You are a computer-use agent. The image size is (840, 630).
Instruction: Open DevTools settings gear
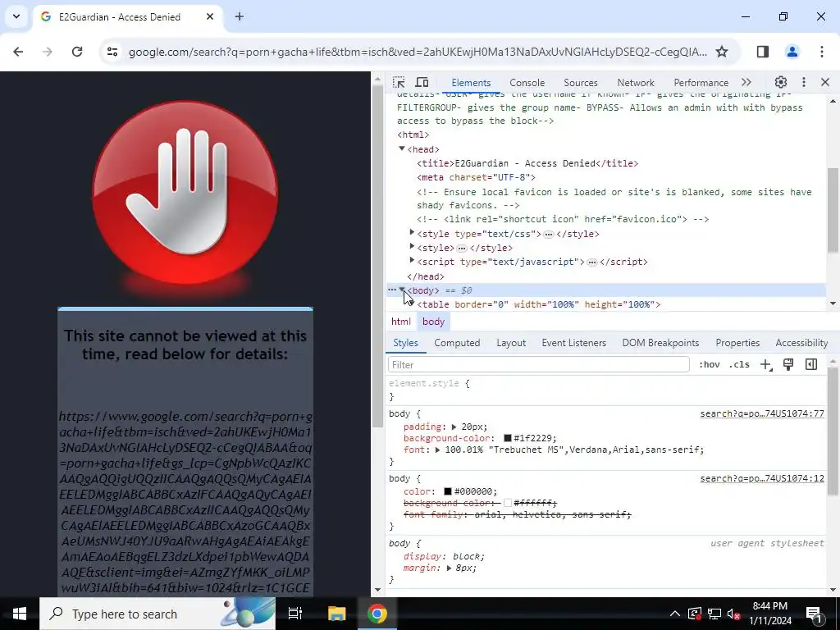[x=781, y=82]
